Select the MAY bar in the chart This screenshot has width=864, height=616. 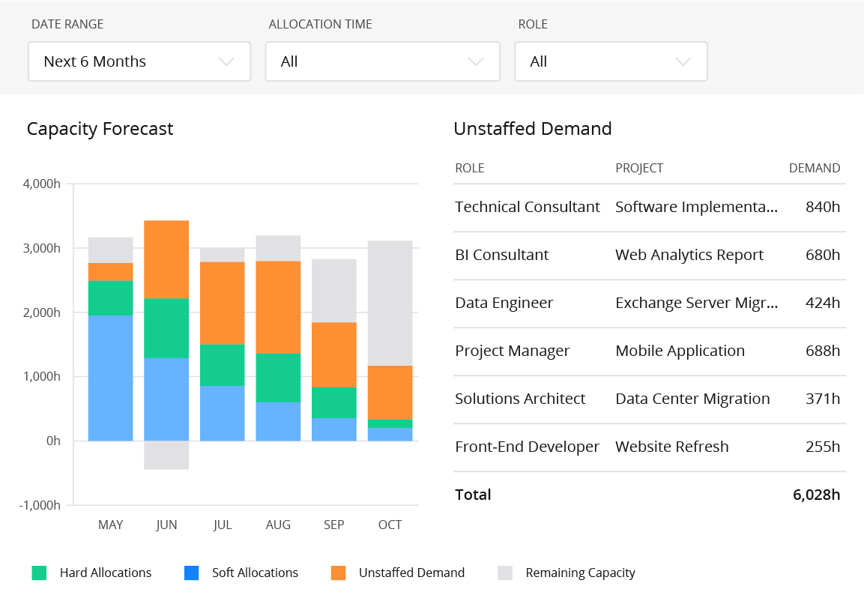110,337
